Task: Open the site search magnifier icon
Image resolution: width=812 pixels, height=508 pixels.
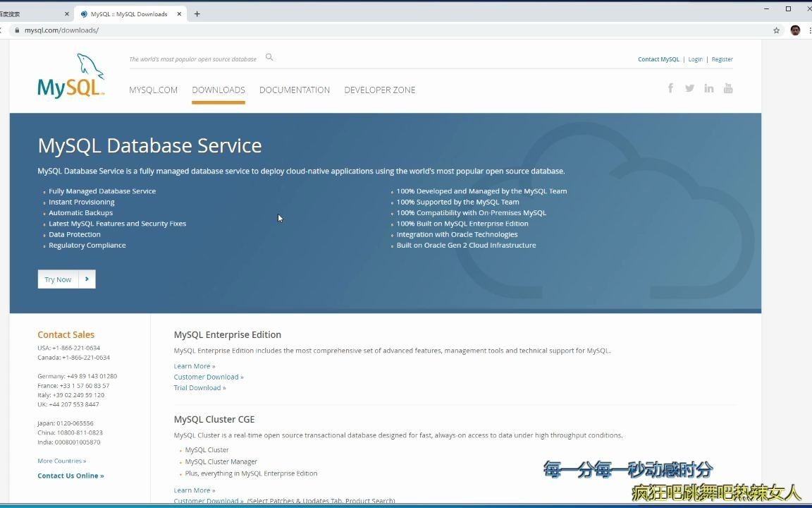Action: (x=269, y=56)
